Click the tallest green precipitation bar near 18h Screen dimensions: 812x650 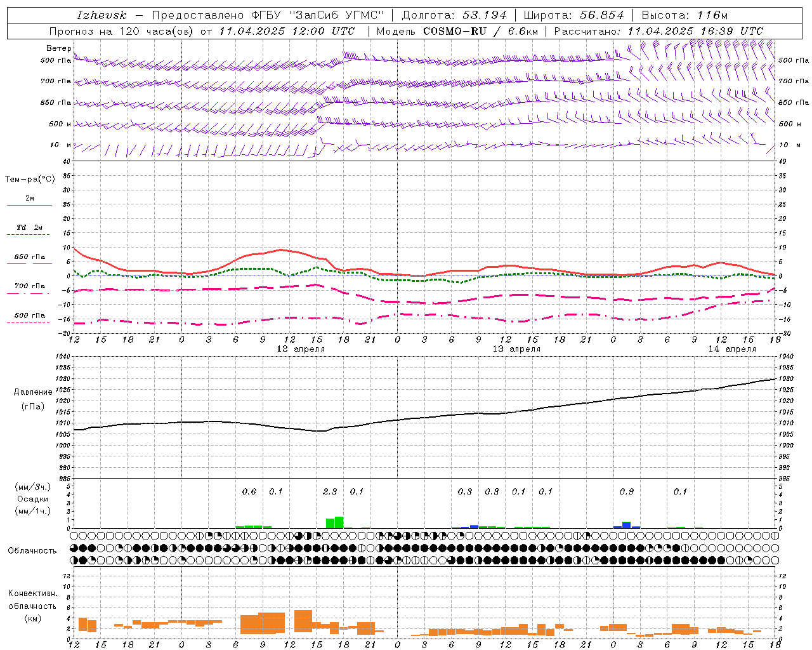[339, 522]
